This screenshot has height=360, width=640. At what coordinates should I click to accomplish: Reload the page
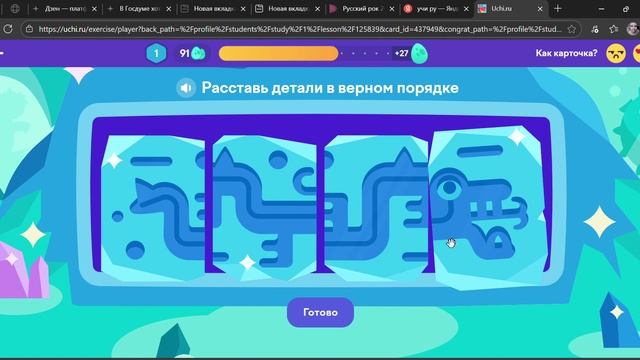click(8, 29)
